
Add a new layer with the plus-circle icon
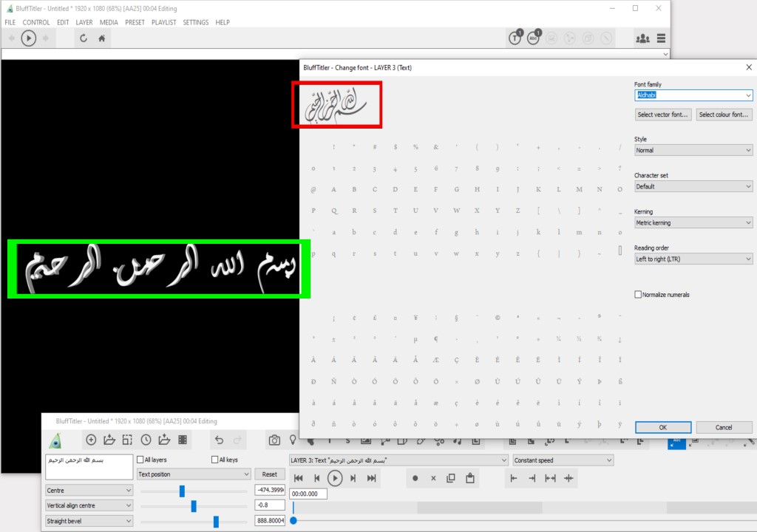point(91,440)
